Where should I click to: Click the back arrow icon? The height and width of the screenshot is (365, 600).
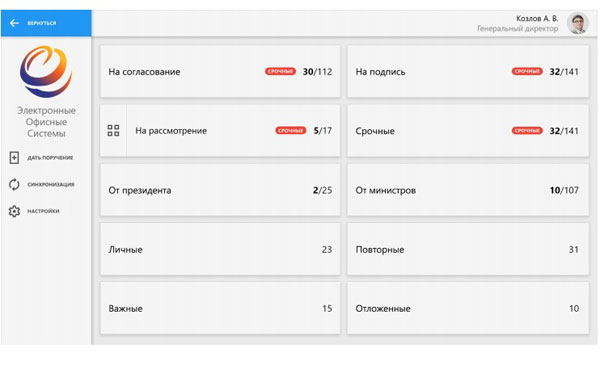click(14, 23)
